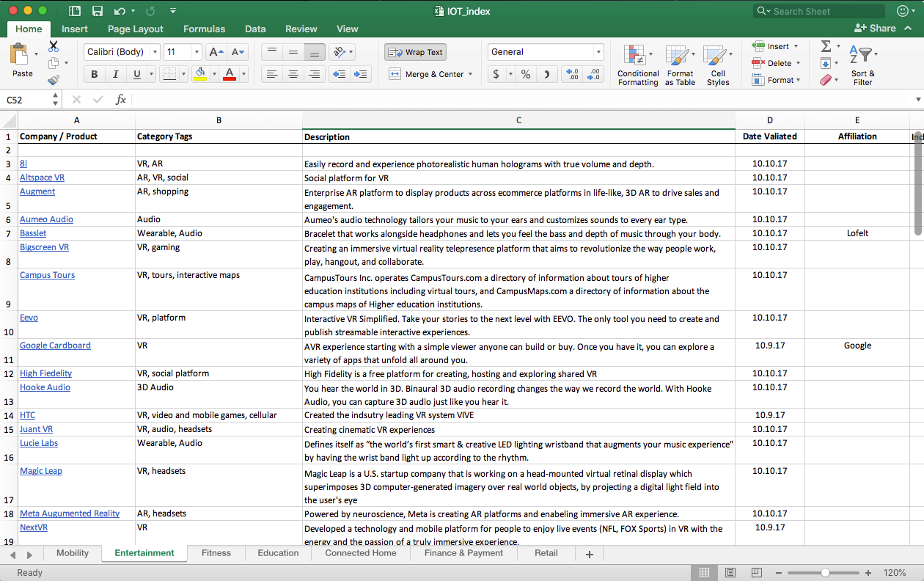
Task: Click the Share button
Action: (x=876, y=29)
